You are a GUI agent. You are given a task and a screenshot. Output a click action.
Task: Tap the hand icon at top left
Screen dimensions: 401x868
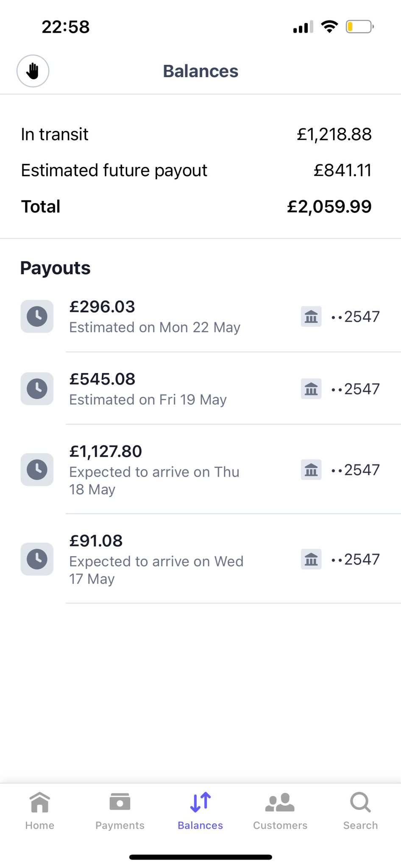point(33,71)
